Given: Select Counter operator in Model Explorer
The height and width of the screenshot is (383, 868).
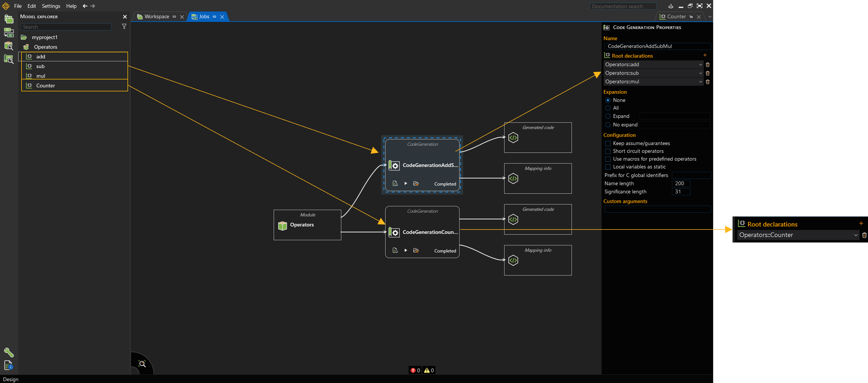Looking at the screenshot, I should click(x=45, y=86).
